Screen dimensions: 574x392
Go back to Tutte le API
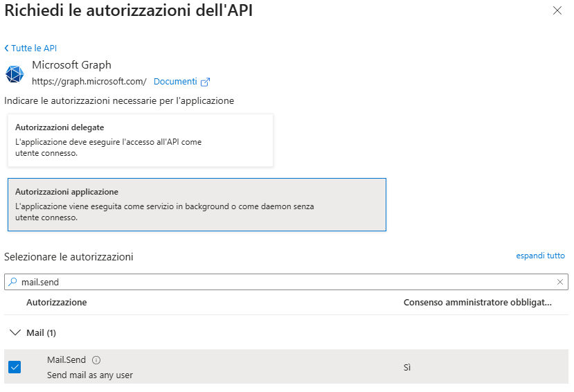[x=30, y=48]
